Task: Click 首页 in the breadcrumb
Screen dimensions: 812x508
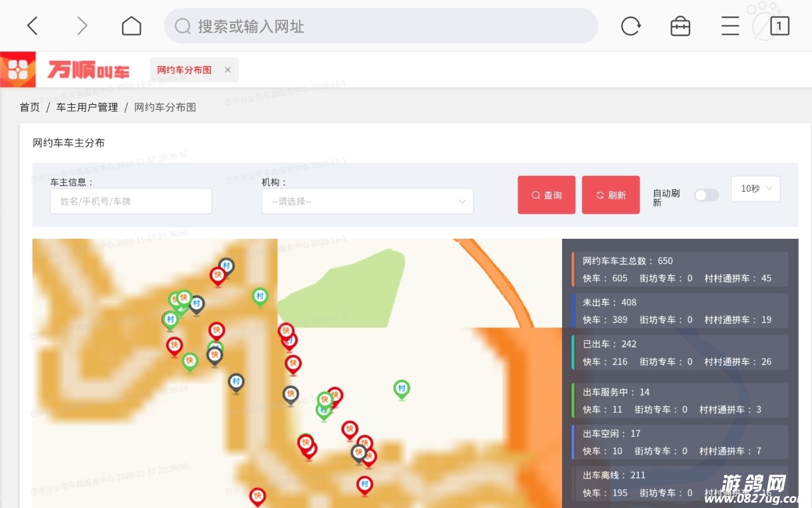Action: click(x=30, y=107)
